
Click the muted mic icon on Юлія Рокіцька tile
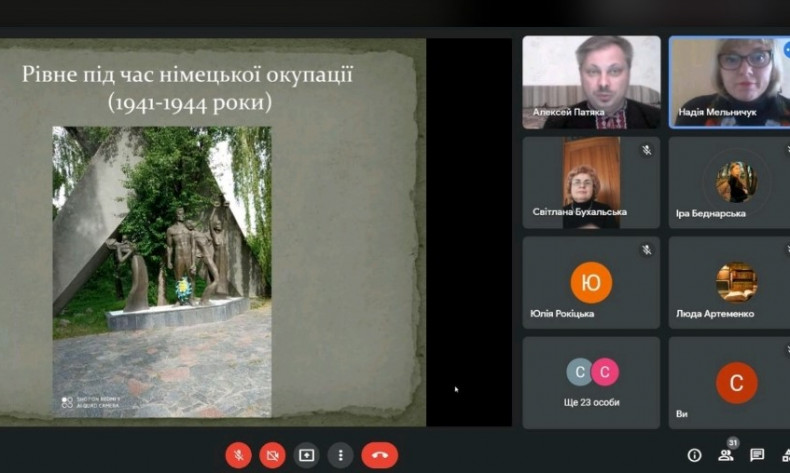647,250
